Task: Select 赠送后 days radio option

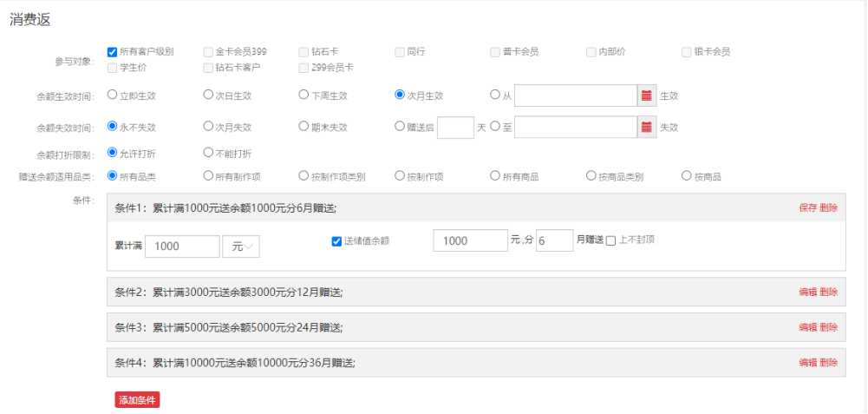Action: [x=400, y=126]
